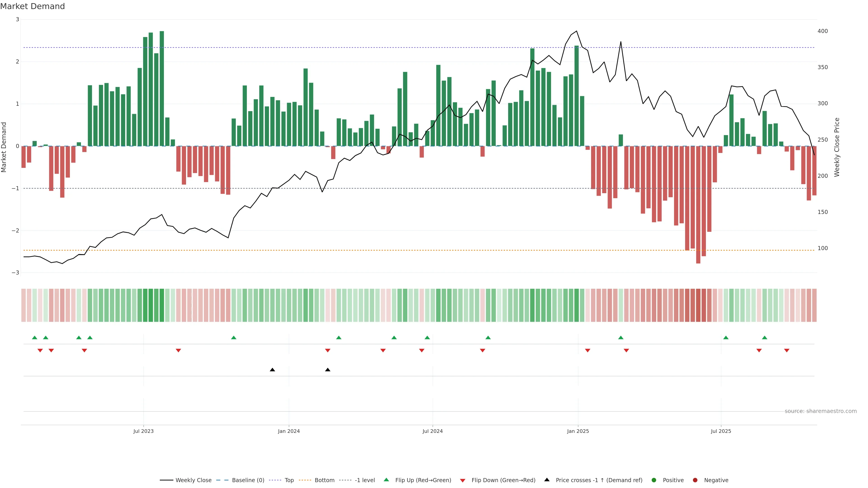Click the Jan 2024 x-axis label
This screenshot has height=488, width=868.
(289, 431)
